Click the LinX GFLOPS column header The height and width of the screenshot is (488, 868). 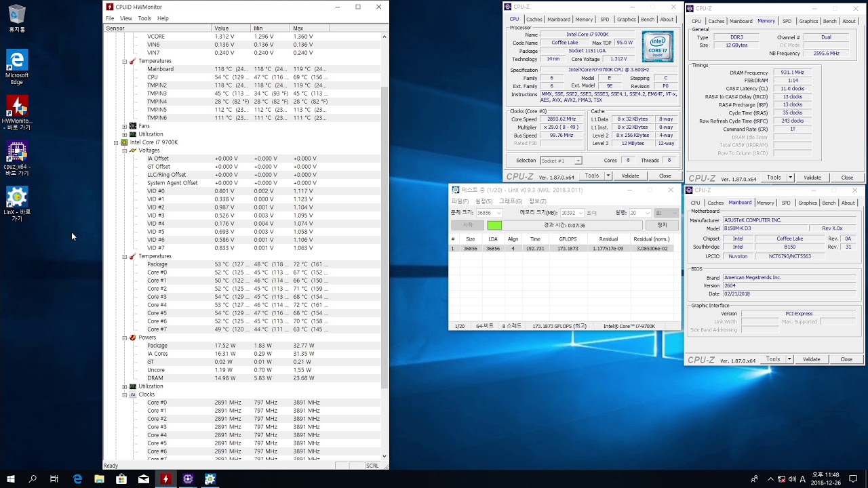(568, 239)
